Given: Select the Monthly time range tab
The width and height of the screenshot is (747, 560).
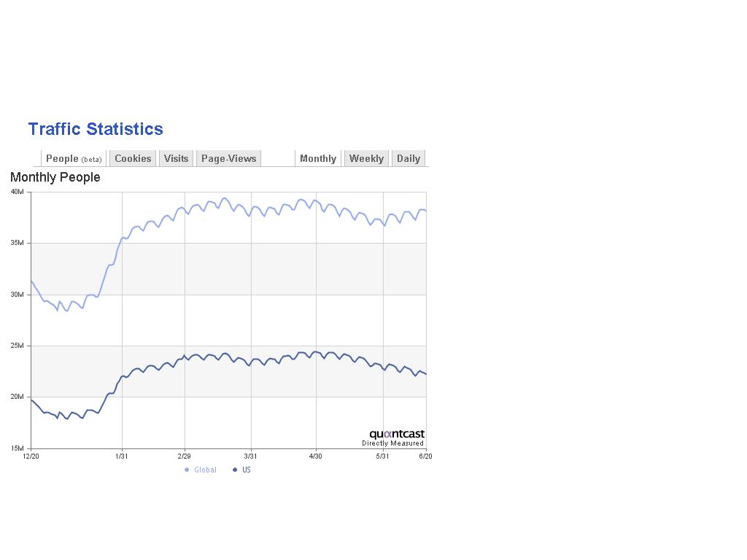Looking at the screenshot, I should click(318, 159).
